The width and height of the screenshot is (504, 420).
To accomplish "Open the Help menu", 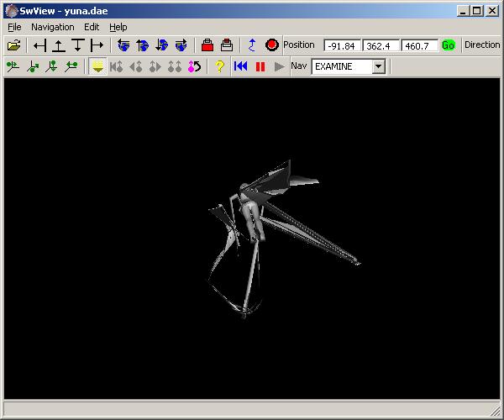I will click(118, 27).
